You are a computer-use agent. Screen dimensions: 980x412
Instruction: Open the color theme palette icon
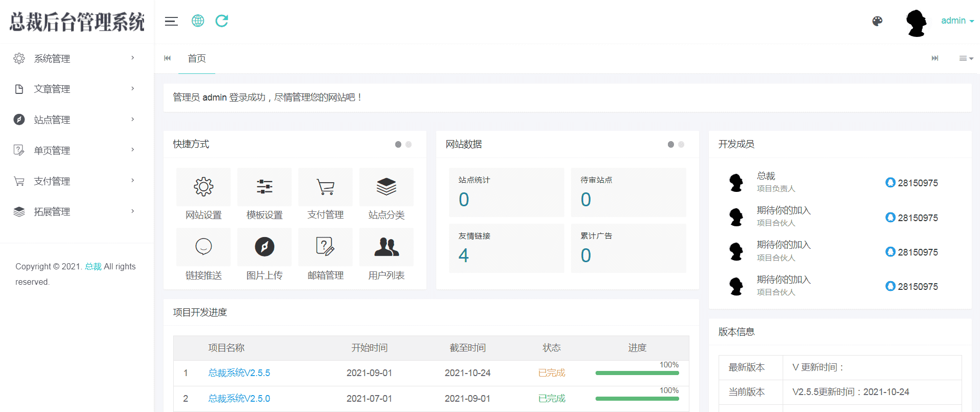click(877, 21)
